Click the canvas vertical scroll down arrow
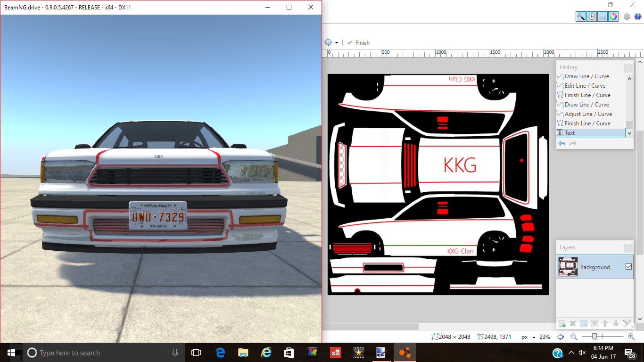 [x=640, y=320]
